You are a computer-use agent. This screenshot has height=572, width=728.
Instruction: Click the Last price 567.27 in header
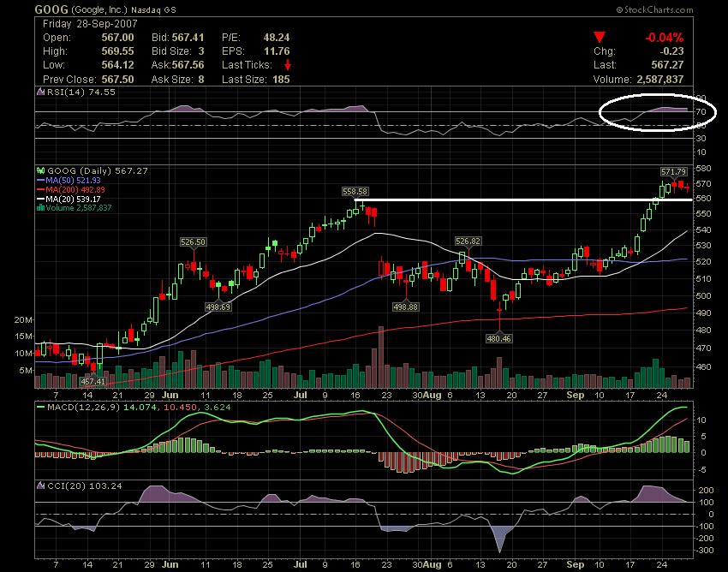pos(668,65)
